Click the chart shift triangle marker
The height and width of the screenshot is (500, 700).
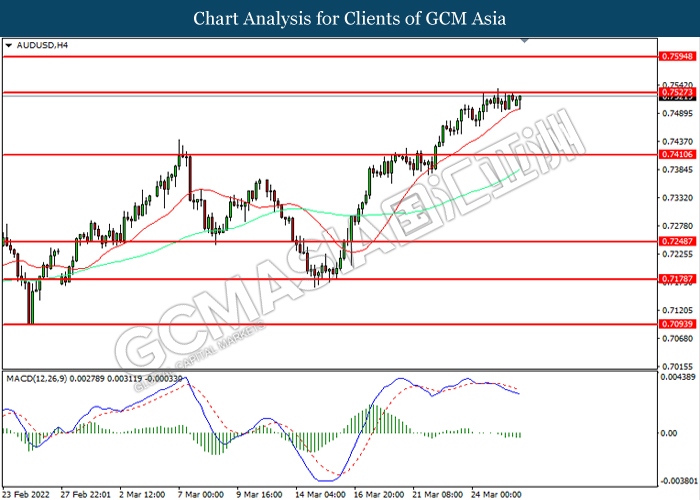click(525, 41)
